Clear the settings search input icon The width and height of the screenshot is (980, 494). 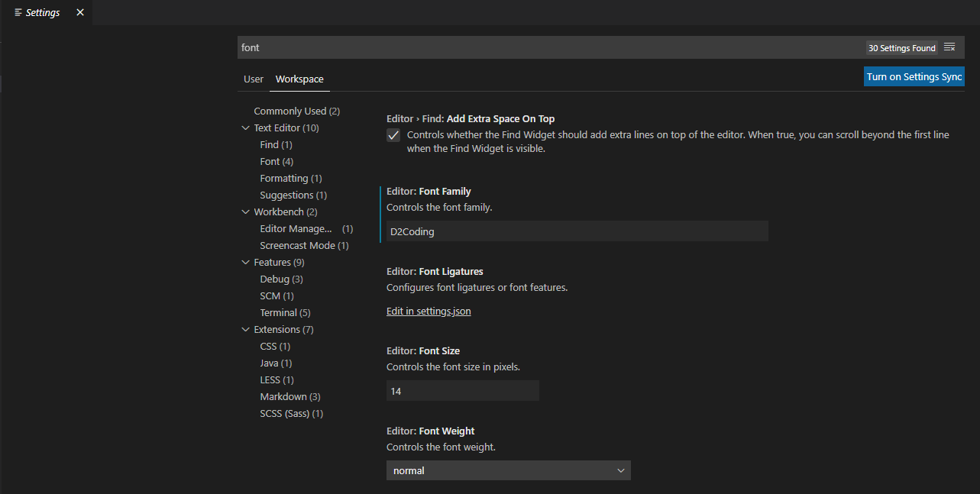click(949, 47)
